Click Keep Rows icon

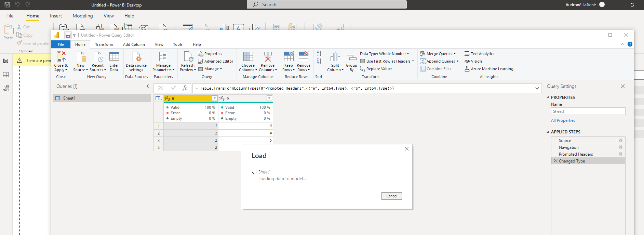click(x=289, y=56)
